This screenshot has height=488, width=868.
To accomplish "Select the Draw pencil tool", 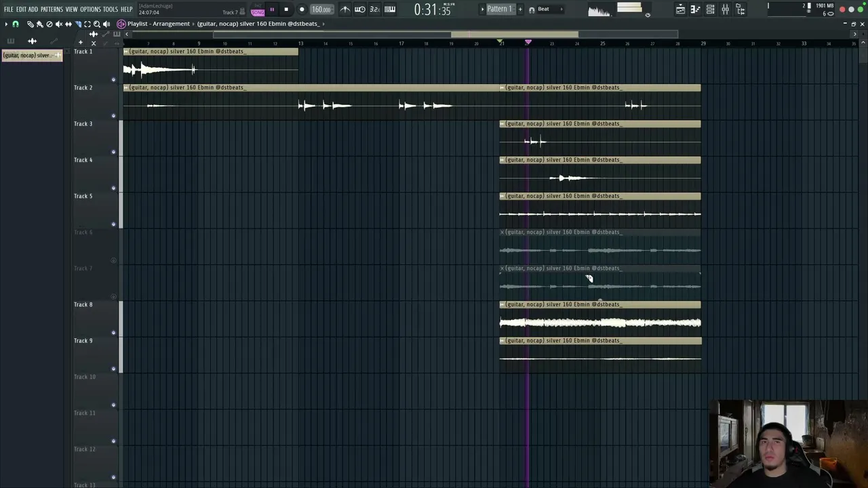I will 30,24.
